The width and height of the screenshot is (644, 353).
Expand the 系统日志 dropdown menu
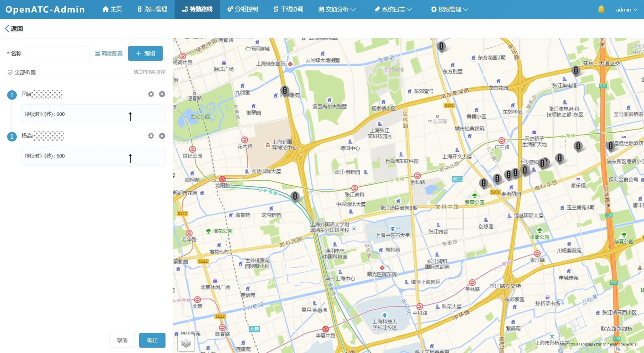click(393, 9)
